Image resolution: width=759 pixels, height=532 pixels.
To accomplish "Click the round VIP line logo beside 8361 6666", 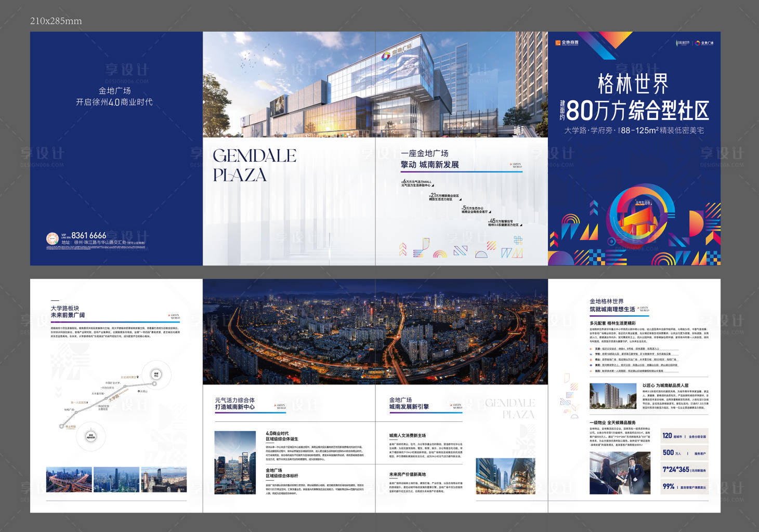I will point(53,238).
